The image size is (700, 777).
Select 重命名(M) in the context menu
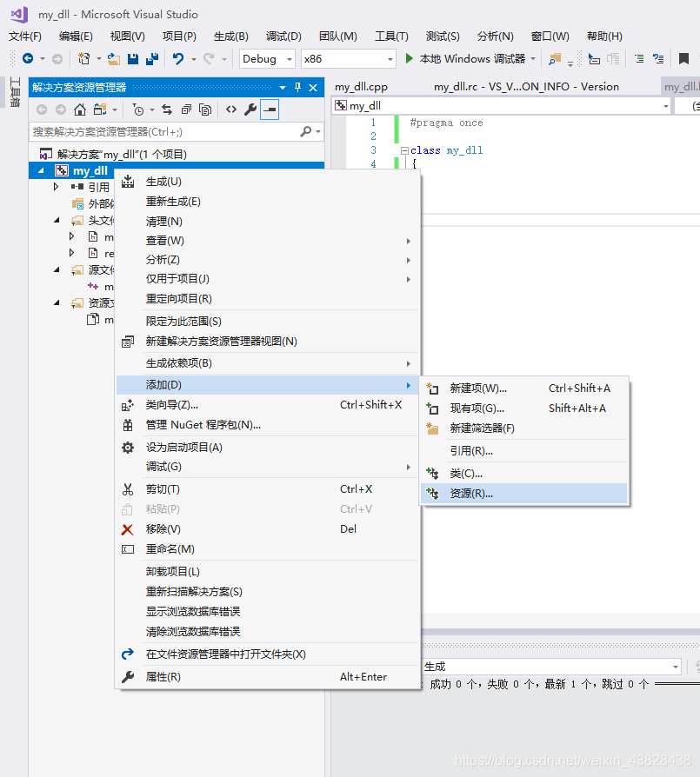pos(267,549)
